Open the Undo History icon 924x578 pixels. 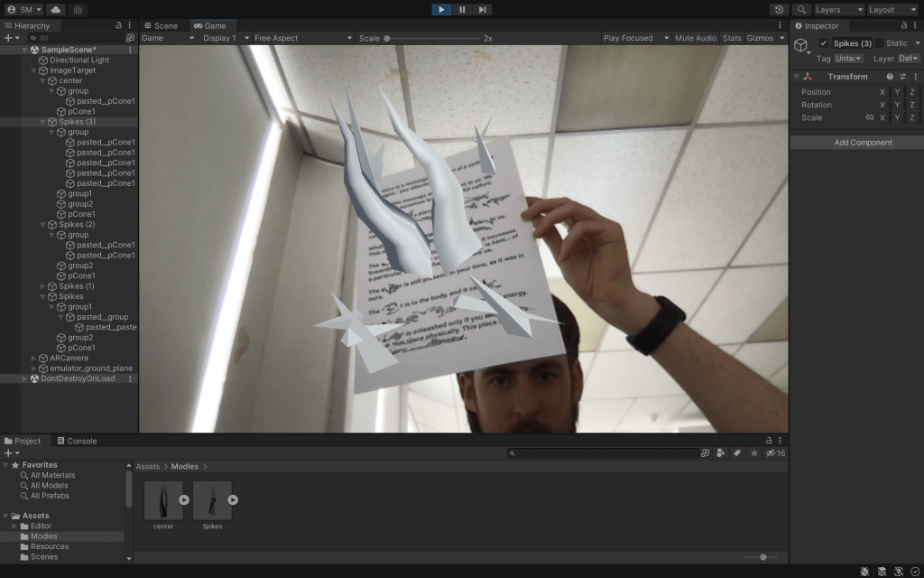pyautogui.click(x=780, y=9)
